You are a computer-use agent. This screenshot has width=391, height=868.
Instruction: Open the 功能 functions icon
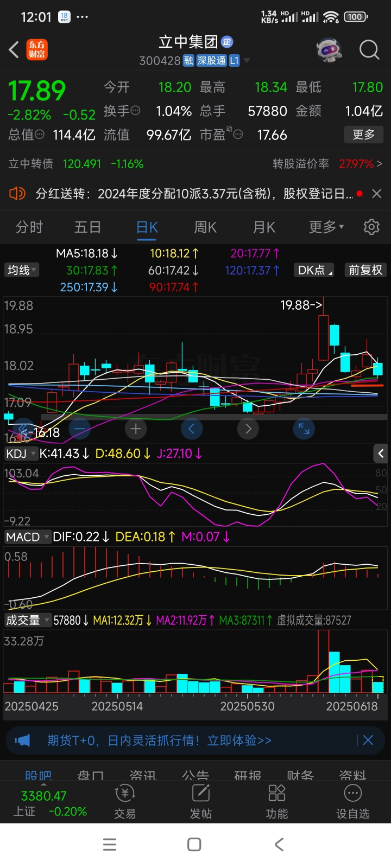click(x=277, y=802)
